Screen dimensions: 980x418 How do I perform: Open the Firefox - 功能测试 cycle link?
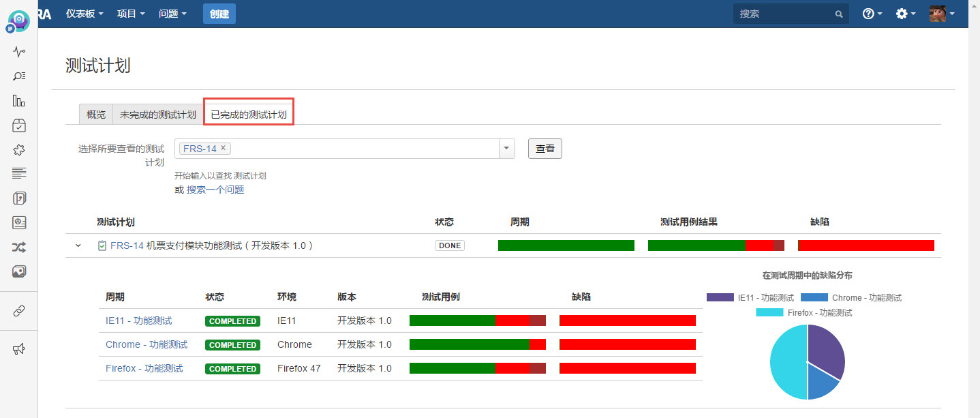144,368
